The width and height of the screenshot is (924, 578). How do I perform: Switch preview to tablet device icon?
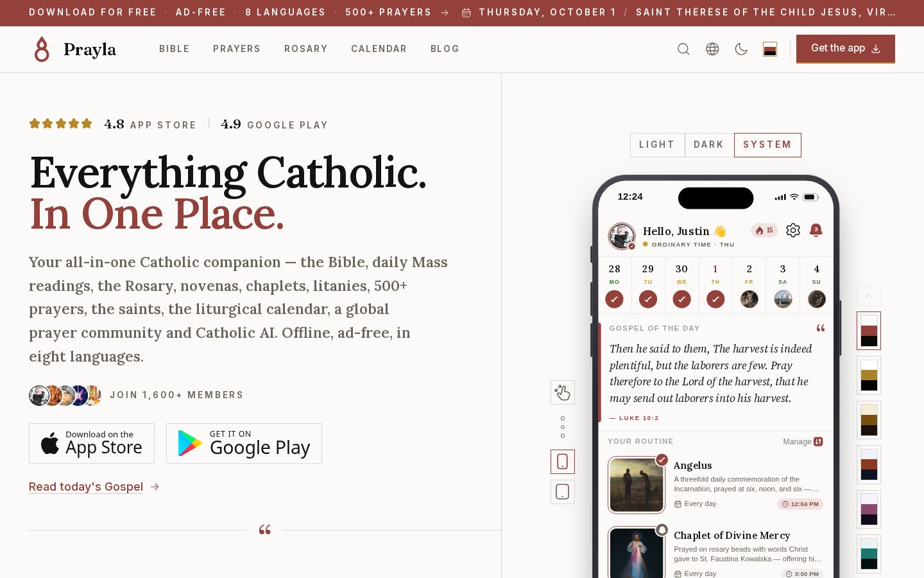pos(563,492)
